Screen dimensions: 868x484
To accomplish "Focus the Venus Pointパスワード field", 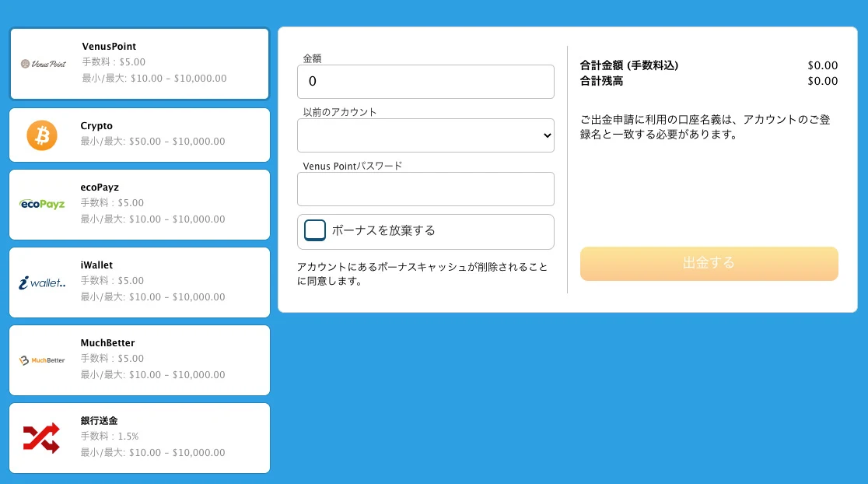I will pos(425,189).
